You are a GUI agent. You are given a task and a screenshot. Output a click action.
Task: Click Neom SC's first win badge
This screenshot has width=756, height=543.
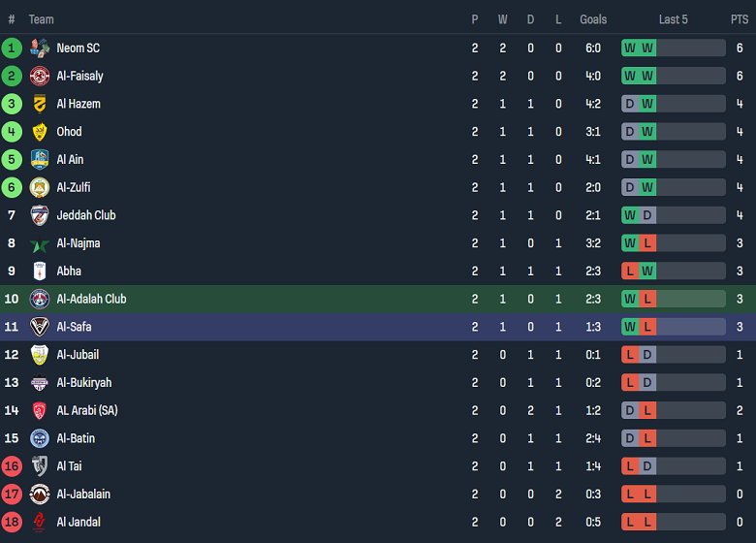(x=630, y=48)
